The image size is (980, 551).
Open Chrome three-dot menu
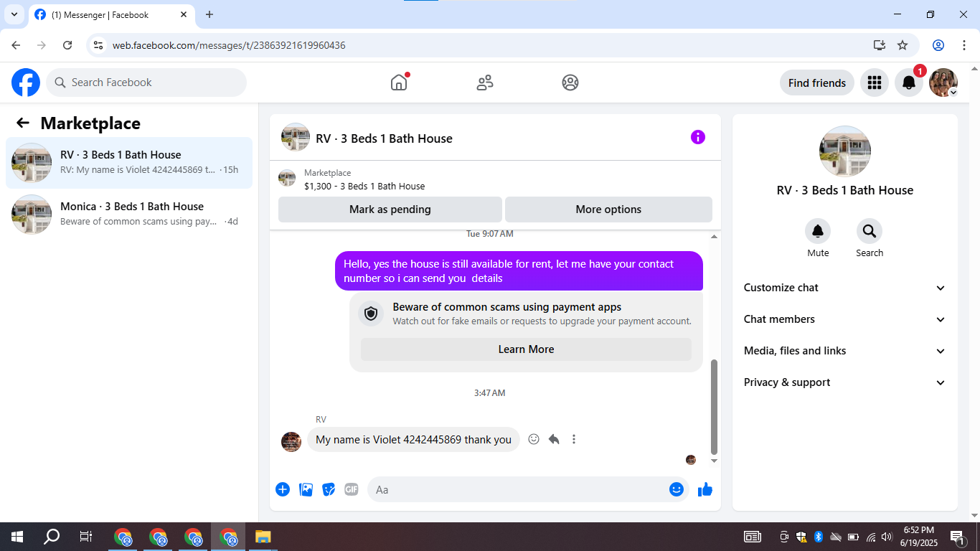click(x=964, y=45)
